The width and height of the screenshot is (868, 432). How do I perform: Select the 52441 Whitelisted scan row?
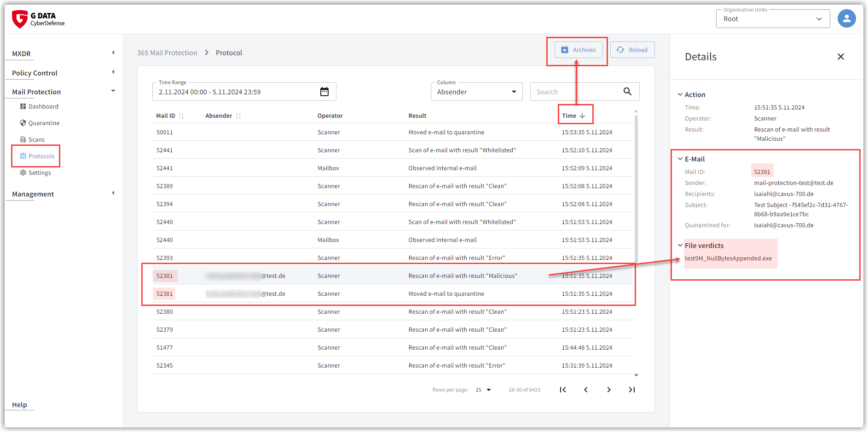click(x=393, y=150)
